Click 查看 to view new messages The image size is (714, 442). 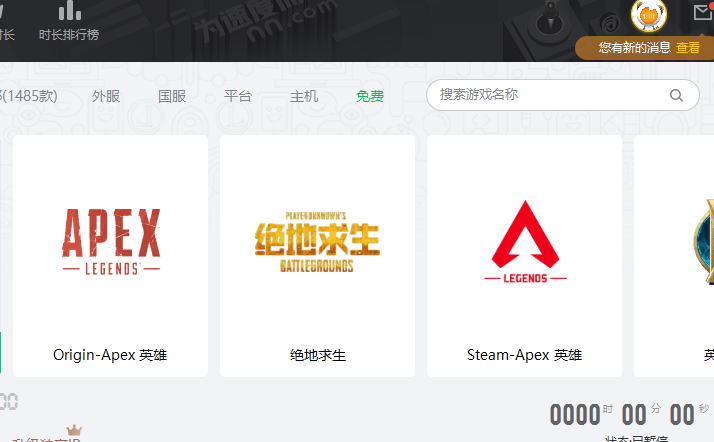point(688,48)
